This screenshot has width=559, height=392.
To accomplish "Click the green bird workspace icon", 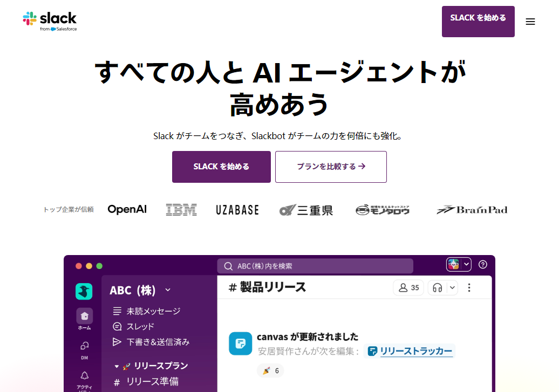I will 84,292.
